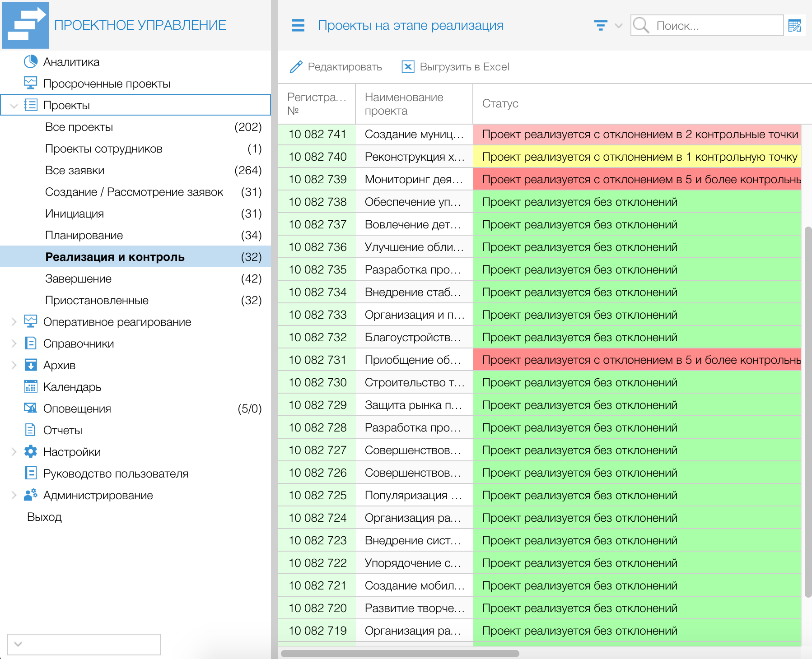Open the table grid settings icon
812x659 pixels.
794,26
